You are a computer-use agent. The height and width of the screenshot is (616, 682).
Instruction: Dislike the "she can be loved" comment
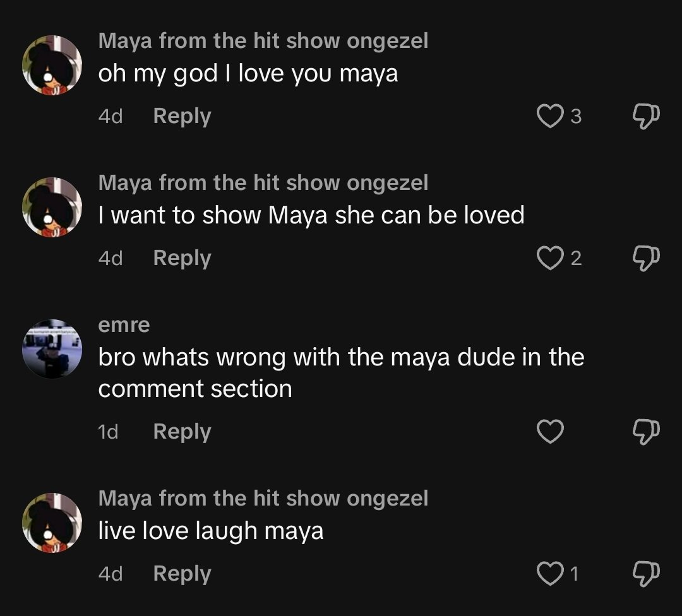[645, 258]
